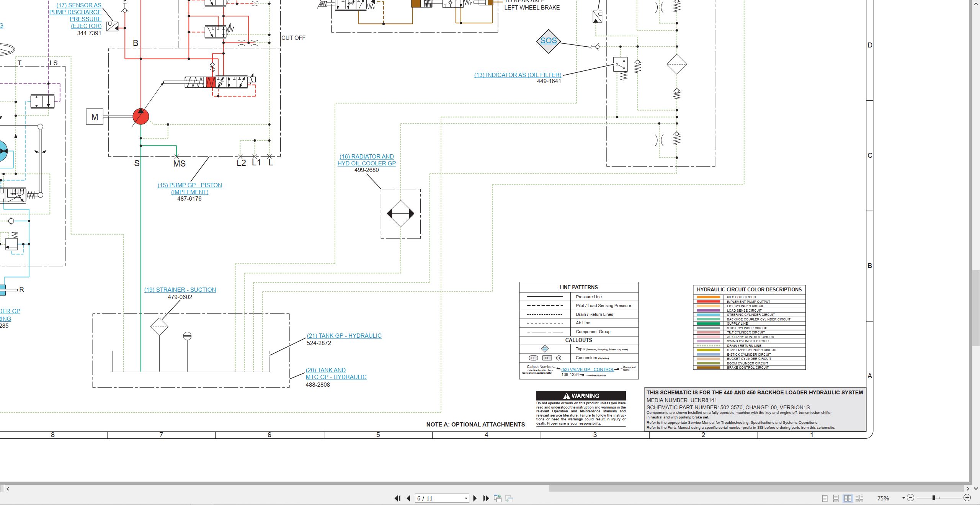The image size is (980, 505).
Task: Click the oil filter indicator switch symbol
Action: click(621, 64)
